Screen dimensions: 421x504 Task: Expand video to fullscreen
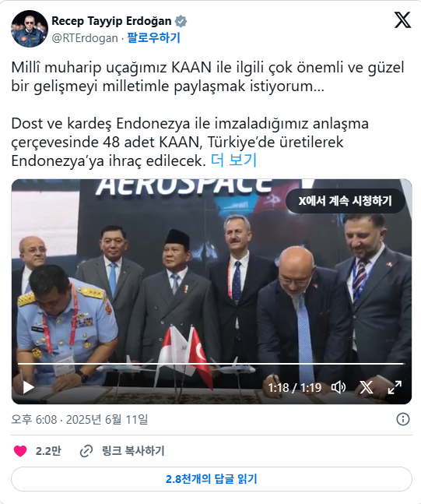pos(395,387)
